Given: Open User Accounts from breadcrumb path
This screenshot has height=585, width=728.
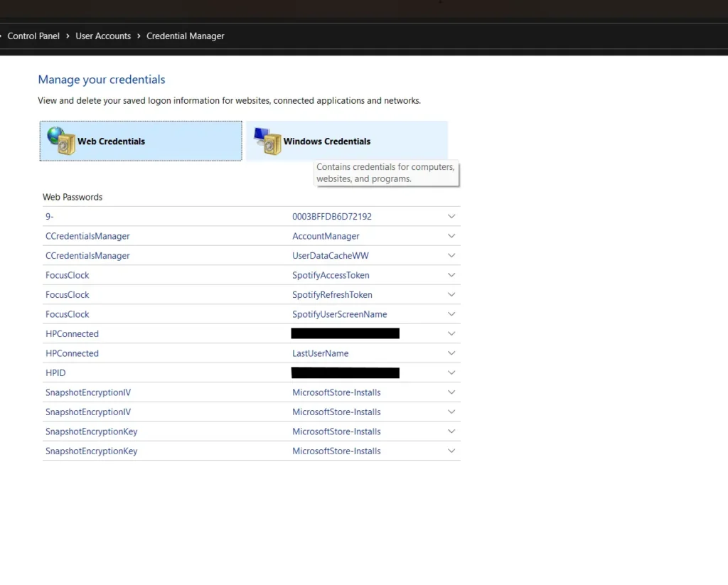Looking at the screenshot, I should click(x=103, y=36).
